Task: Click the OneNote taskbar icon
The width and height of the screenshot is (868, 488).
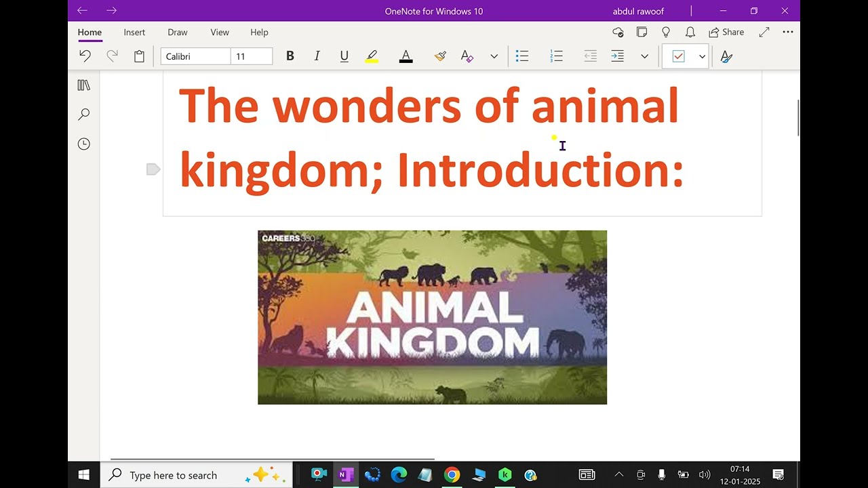Action: click(346, 475)
